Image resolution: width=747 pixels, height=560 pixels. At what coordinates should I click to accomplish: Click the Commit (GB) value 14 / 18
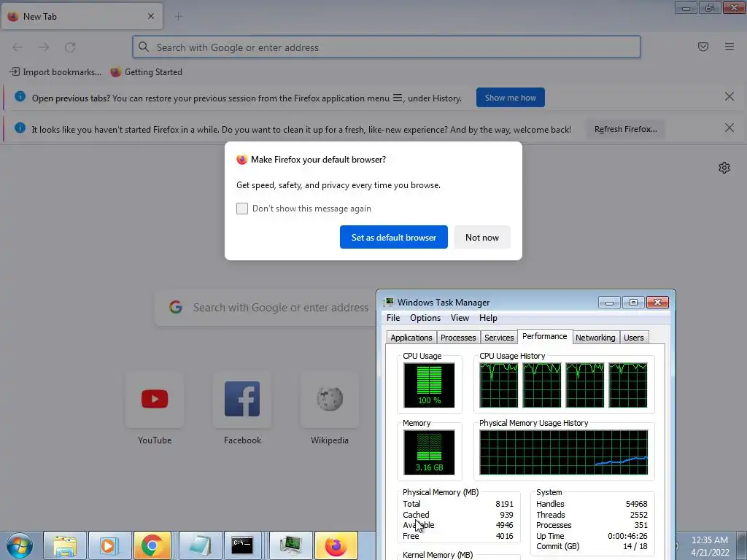pyautogui.click(x=635, y=546)
